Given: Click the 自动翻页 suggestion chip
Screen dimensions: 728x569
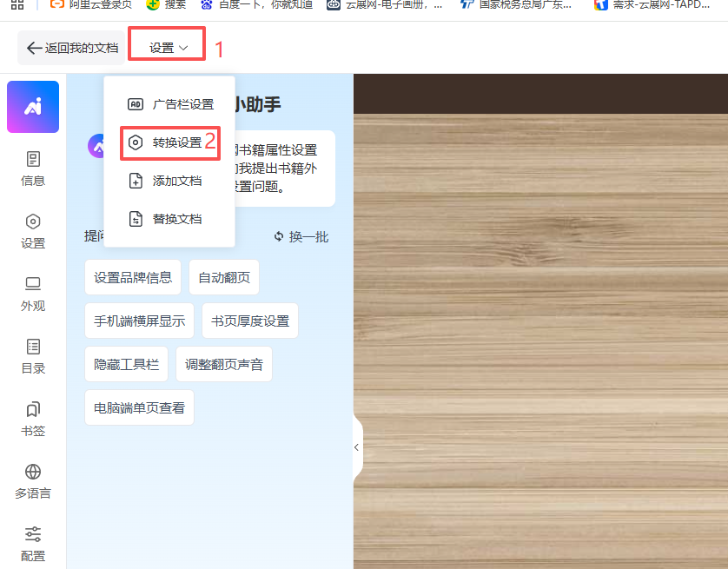Looking at the screenshot, I should [224, 278].
